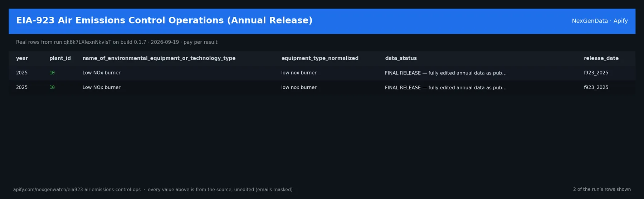
Task: Click 'NexGenData · Apify' in the header
Action: pos(600,21)
